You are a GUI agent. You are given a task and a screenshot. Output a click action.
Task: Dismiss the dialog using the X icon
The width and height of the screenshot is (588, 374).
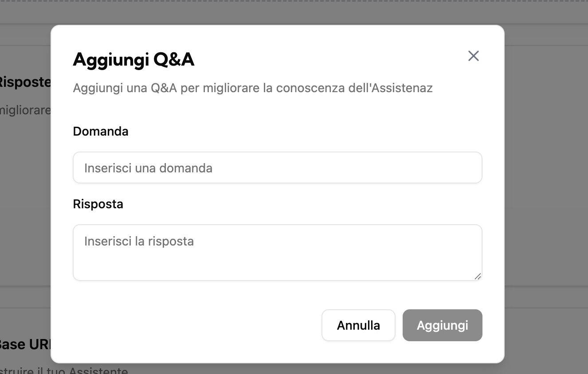[473, 56]
